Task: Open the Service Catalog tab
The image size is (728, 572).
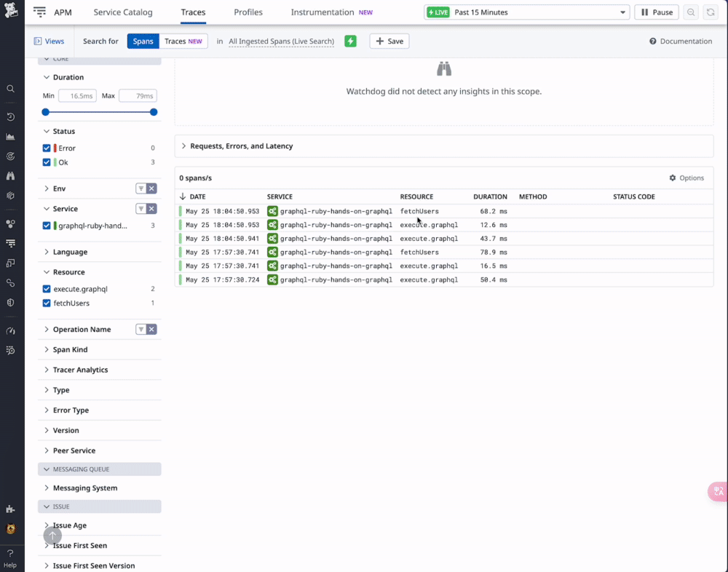Action: coord(123,12)
